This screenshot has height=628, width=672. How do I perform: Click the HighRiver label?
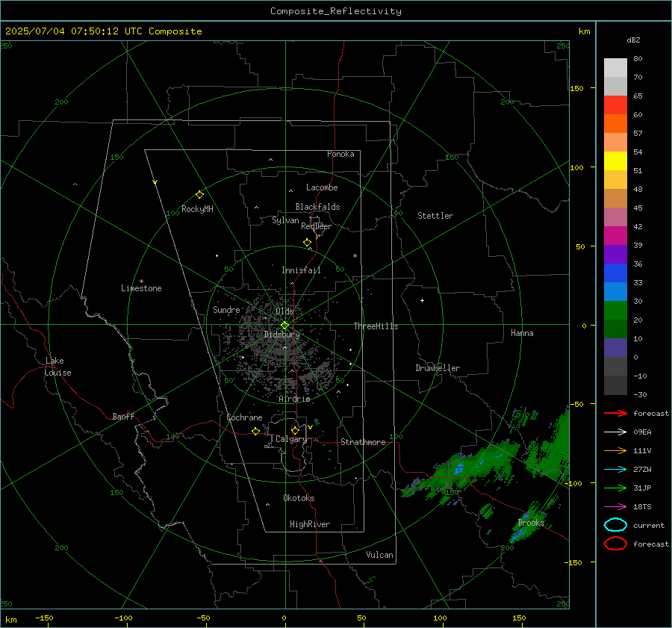(x=310, y=524)
